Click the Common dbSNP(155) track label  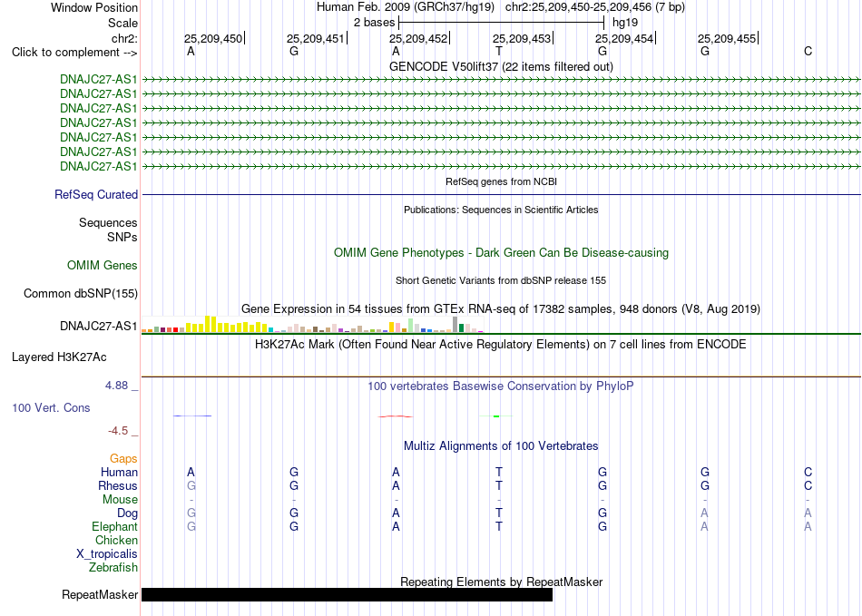80,293
